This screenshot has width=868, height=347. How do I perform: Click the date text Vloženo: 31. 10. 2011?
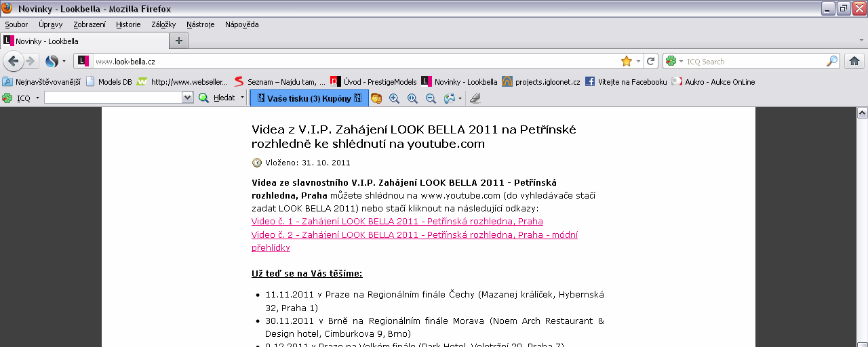click(308, 163)
